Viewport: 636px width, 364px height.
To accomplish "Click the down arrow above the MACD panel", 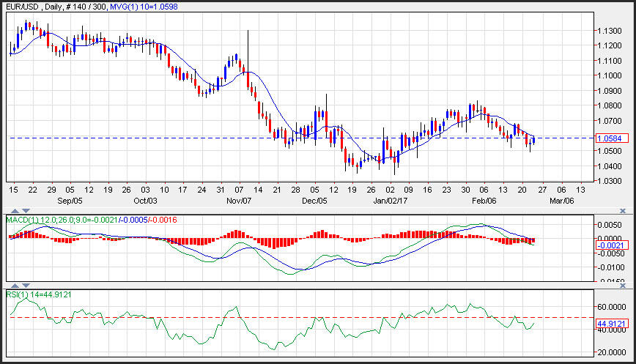I will pos(26,211).
